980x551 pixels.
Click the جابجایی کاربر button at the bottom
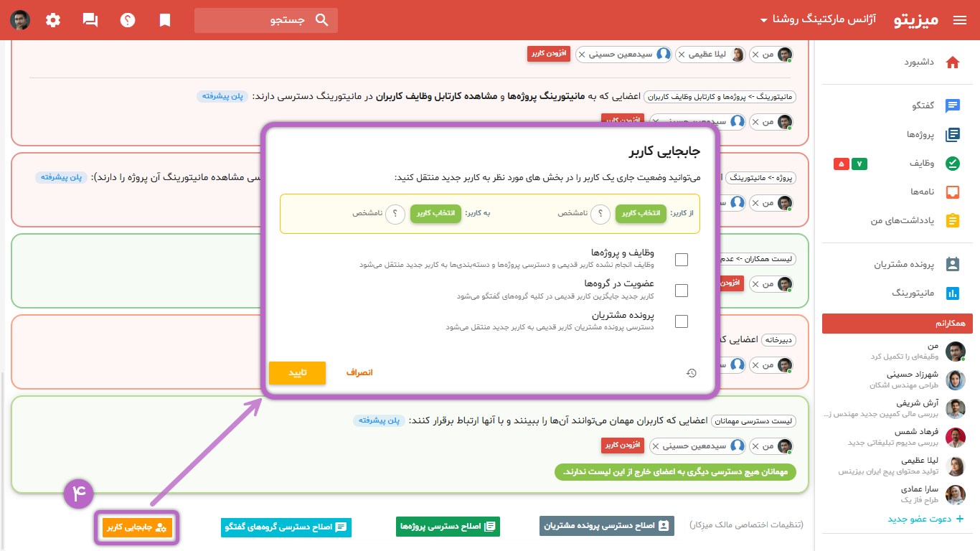tap(137, 527)
